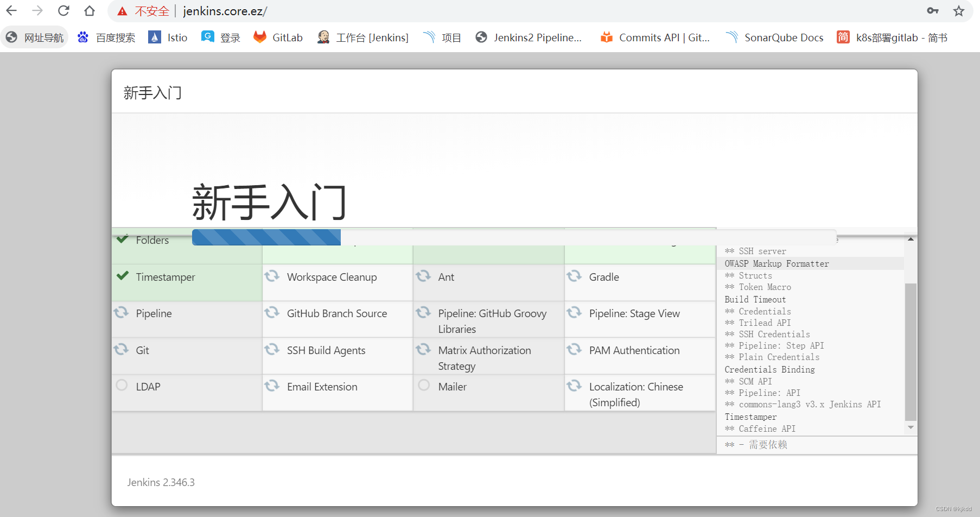The width and height of the screenshot is (980, 517).
Task: Click the 需要依赖 legend text
Action: (768, 445)
